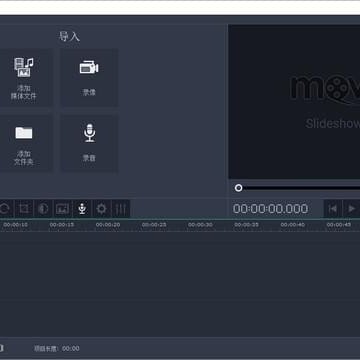The height and width of the screenshot is (360, 360).
Task: Click the 00:00:00.000 timecode display
Action: click(x=270, y=209)
